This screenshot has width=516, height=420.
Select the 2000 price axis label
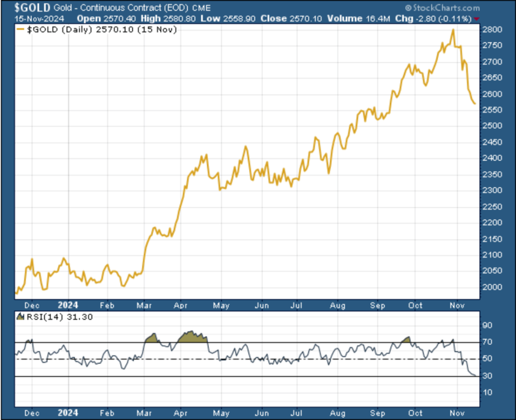[492, 287]
